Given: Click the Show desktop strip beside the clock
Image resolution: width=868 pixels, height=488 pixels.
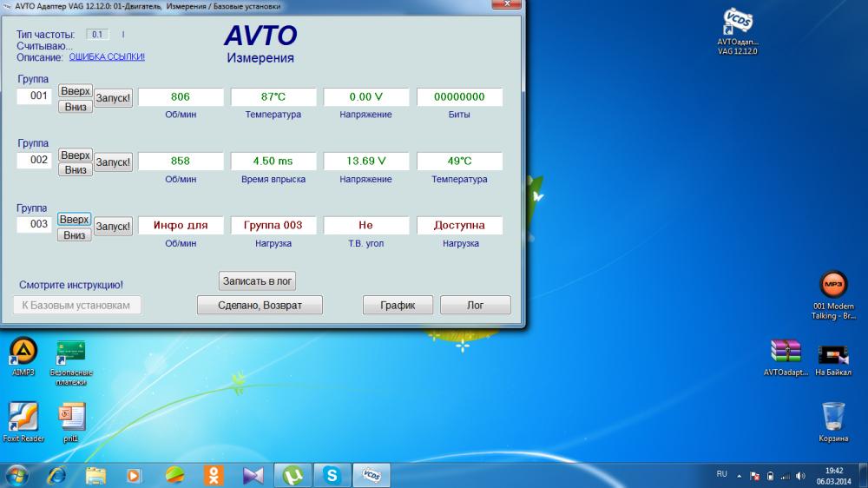Looking at the screenshot, I should (864, 476).
